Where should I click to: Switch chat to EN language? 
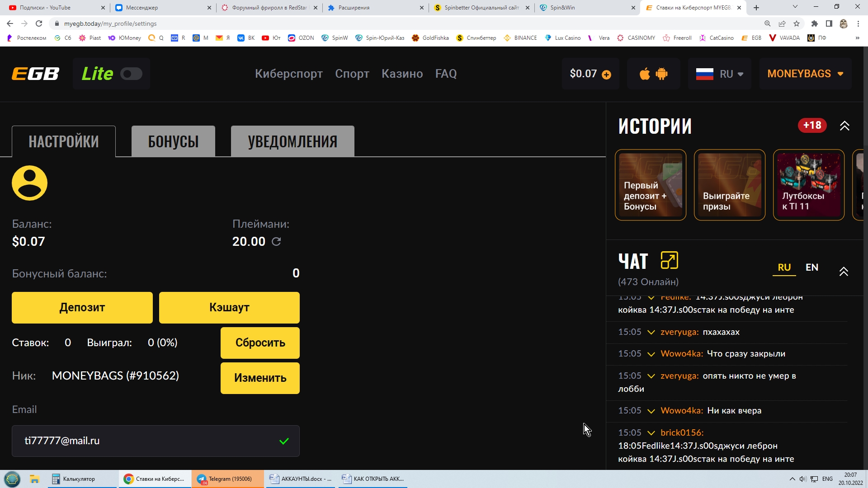pyautogui.click(x=812, y=267)
